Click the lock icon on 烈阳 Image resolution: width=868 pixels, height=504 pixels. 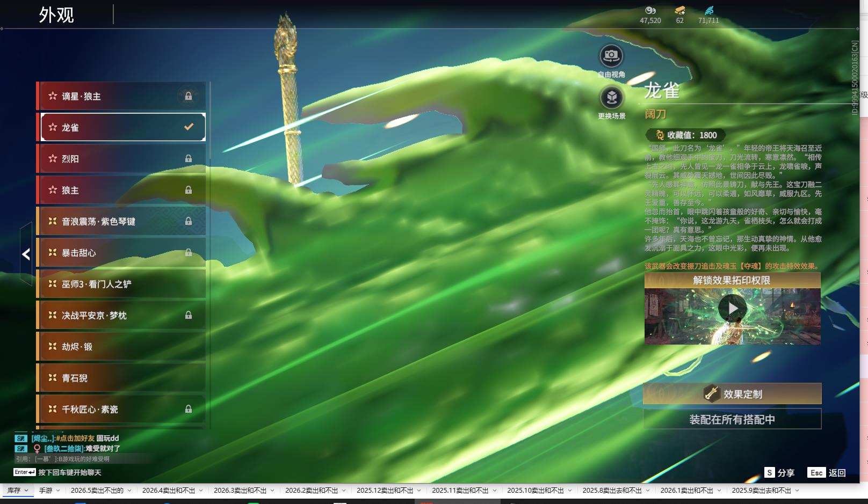coord(189,159)
